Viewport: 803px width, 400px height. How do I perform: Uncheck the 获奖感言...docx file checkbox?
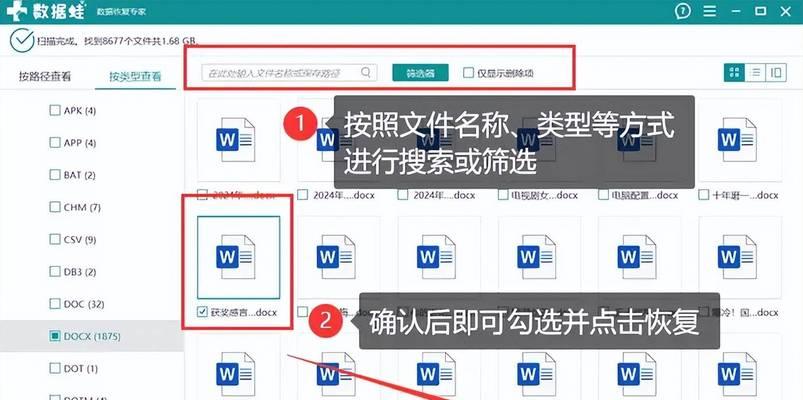coord(202,312)
